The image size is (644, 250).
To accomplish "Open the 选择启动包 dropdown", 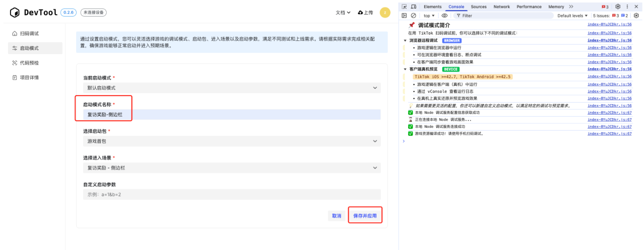I will 232,141.
